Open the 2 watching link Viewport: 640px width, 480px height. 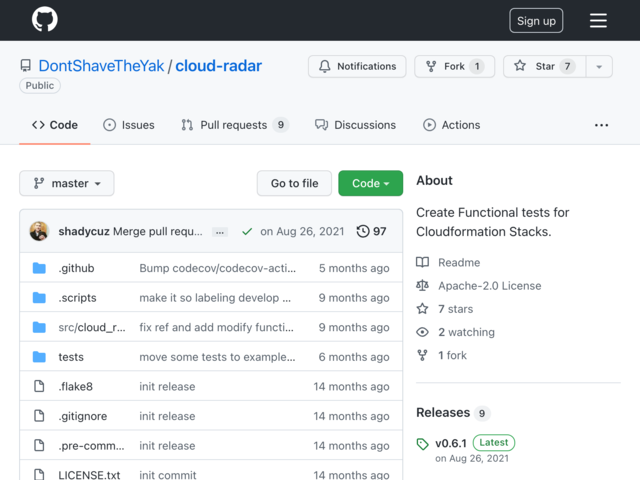point(467,332)
